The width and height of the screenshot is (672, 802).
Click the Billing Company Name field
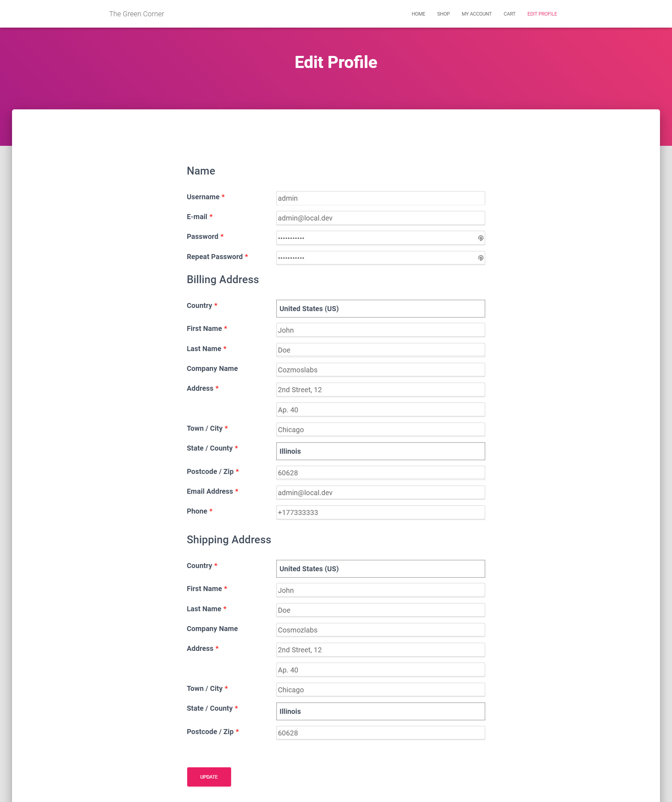click(380, 370)
